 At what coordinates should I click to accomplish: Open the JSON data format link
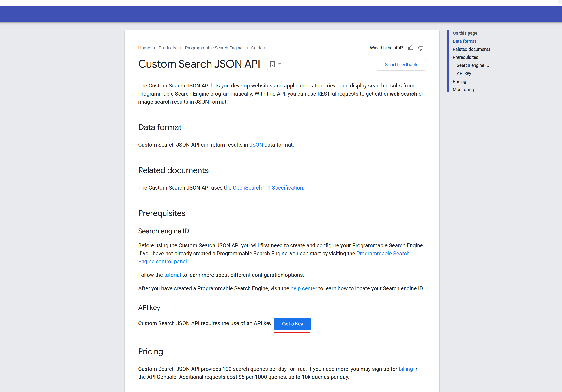[x=256, y=145]
